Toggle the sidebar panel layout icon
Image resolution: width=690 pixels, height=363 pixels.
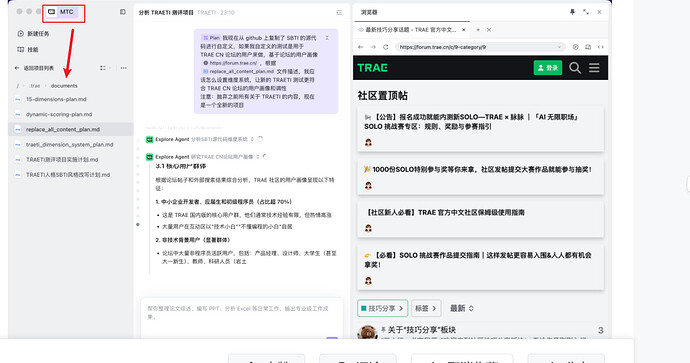click(123, 12)
